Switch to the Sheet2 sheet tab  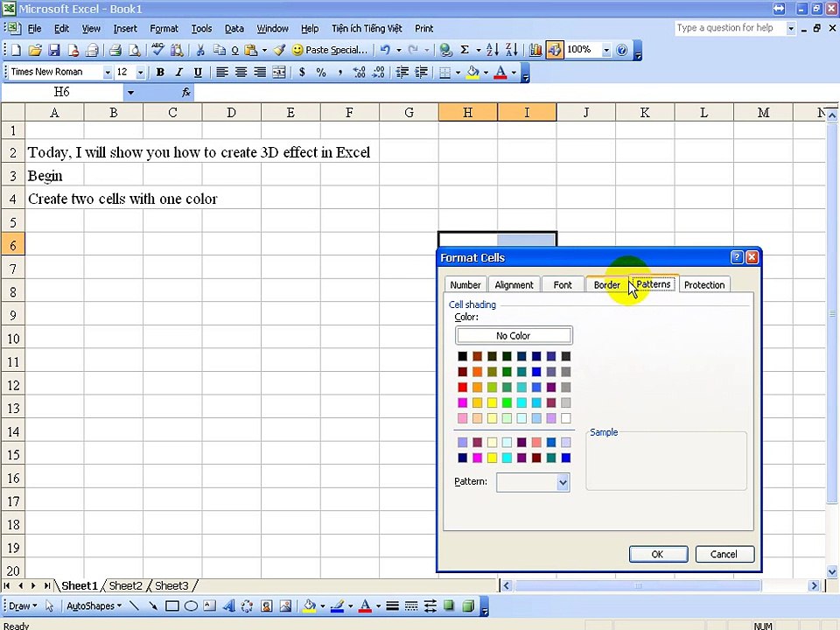[x=125, y=586]
